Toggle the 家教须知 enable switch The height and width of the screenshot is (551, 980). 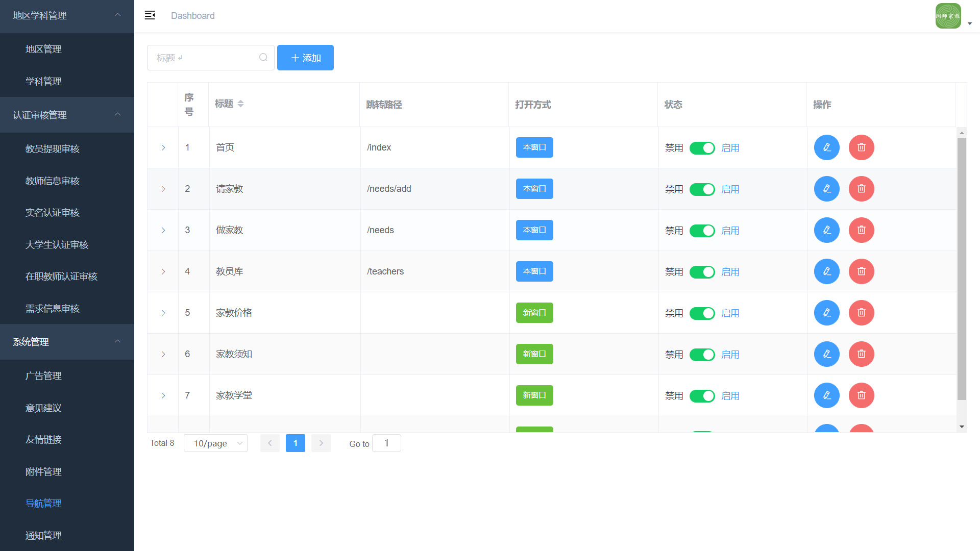click(702, 355)
